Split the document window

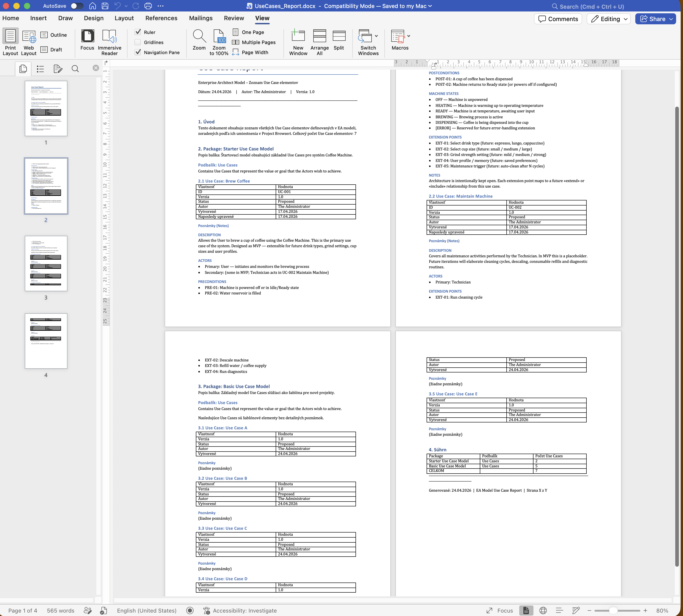pyautogui.click(x=339, y=40)
